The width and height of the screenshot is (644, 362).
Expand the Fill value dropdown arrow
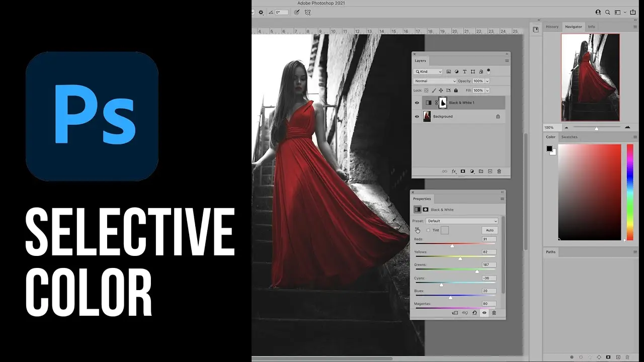[x=487, y=90]
